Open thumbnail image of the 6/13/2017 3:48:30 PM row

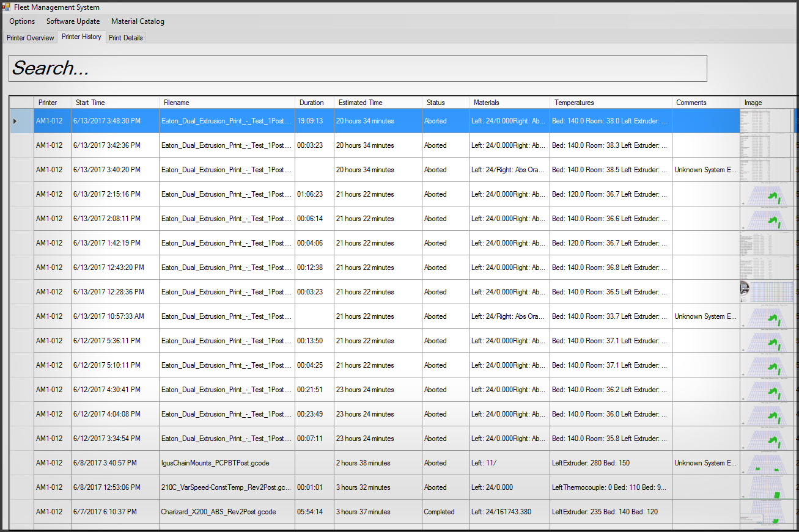tap(767, 121)
